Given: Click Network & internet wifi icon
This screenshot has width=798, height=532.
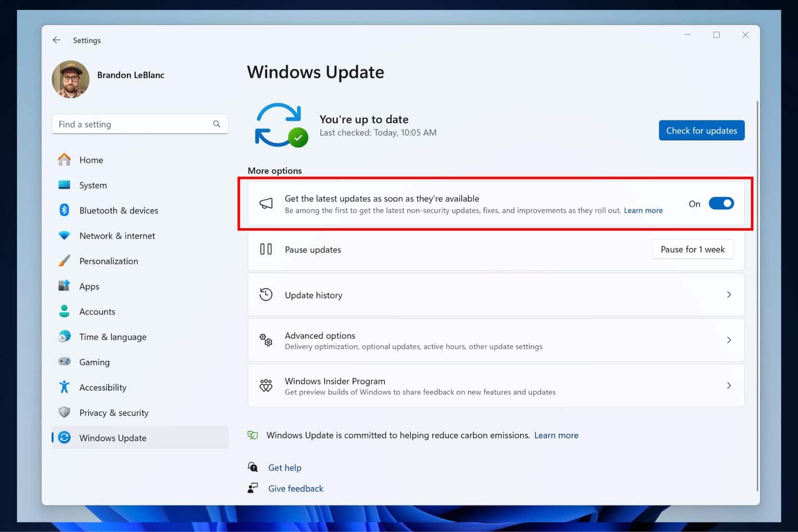Looking at the screenshot, I should pos(64,235).
